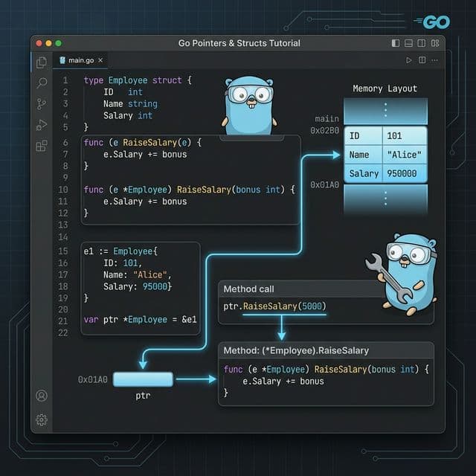This screenshot has width=476, height=476.
Task: Toggle the secondary sidebar layout icon
Action: click(x=422, y=43)
